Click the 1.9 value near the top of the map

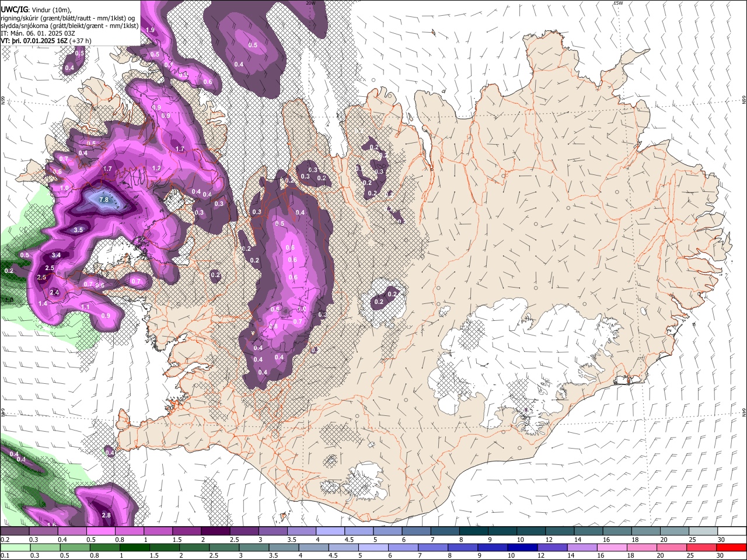pos(150,30)
